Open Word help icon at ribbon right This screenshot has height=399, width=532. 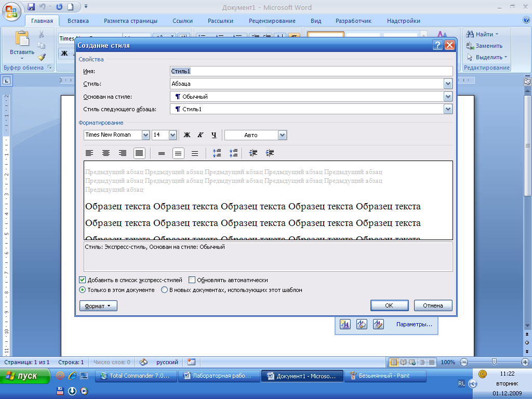tap(526, 20)
